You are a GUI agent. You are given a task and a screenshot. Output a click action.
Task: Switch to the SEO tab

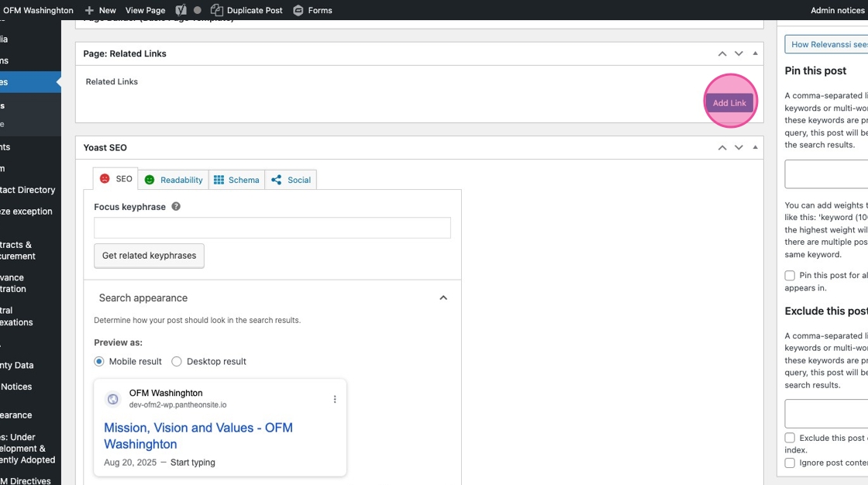(x=115, y=179)
